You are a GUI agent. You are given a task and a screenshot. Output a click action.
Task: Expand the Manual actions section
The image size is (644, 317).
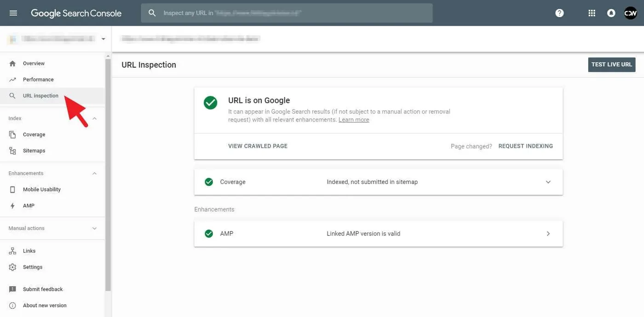pos(95,228)
